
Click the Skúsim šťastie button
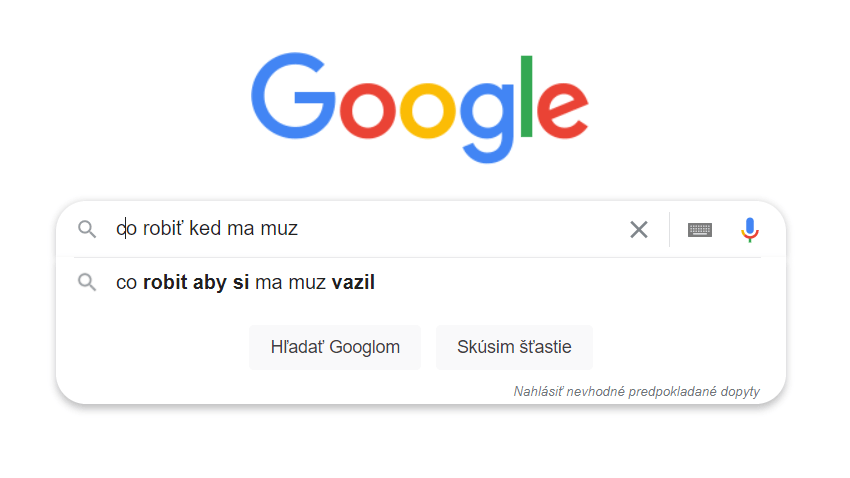(x=514, y=347)
